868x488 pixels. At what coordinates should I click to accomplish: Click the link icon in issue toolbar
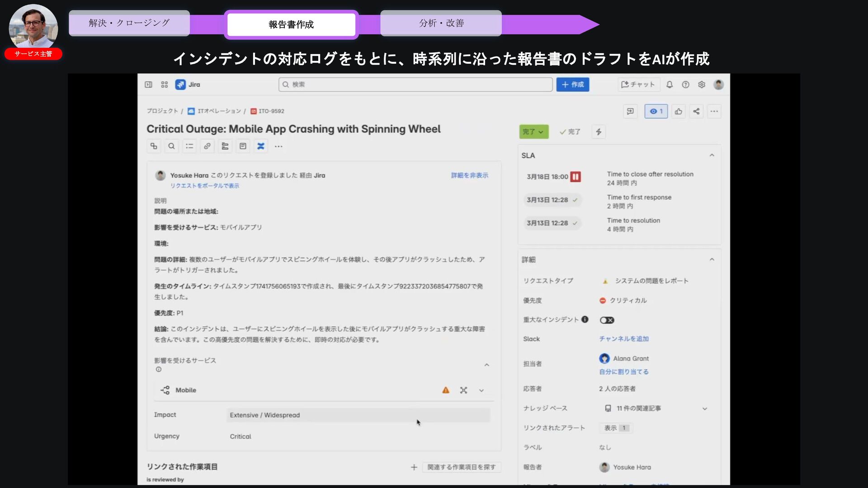tap(207, 146)
